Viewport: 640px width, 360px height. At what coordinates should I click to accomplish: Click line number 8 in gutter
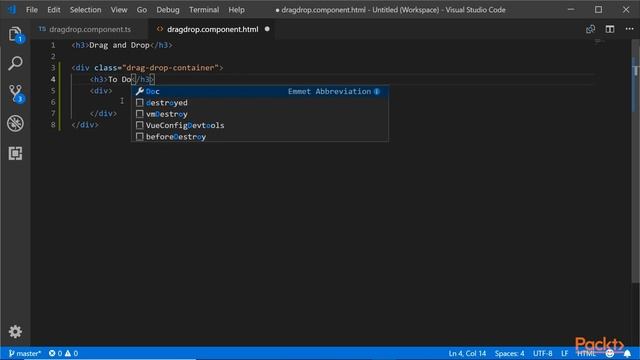(53, 124)
